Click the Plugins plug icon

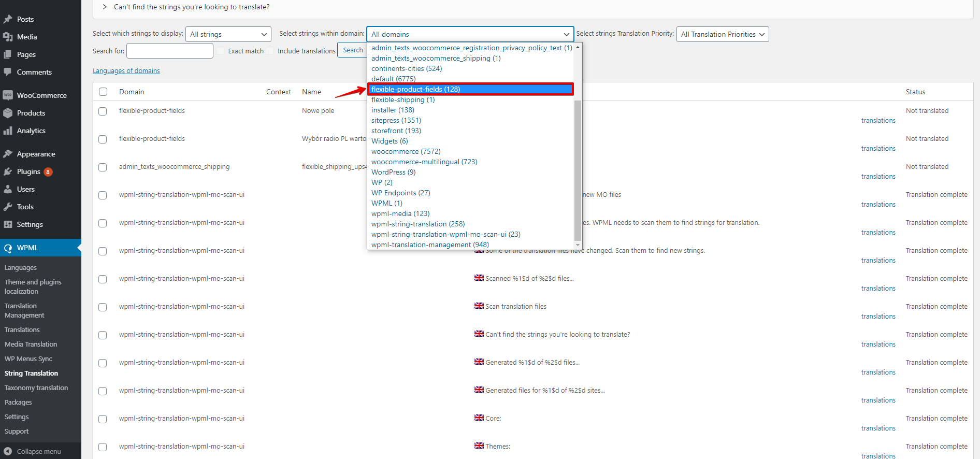(8, 171)
